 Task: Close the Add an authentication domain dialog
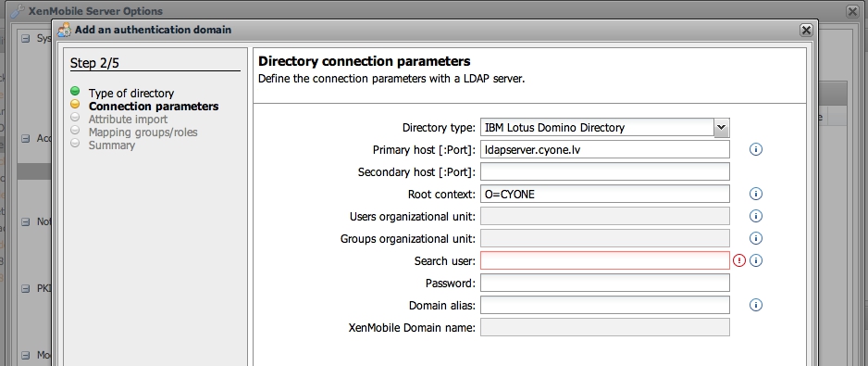tap(806, 30)
